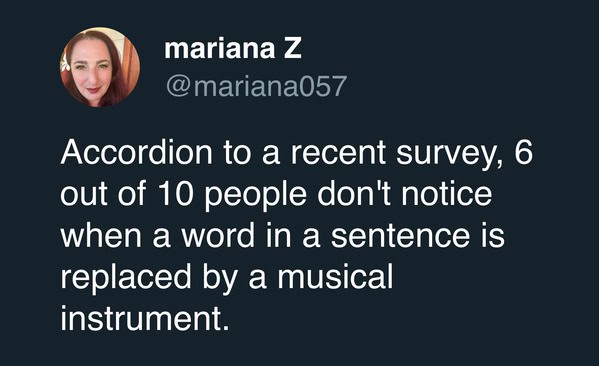Click the word notice in the tweet

tap(447, 193)
